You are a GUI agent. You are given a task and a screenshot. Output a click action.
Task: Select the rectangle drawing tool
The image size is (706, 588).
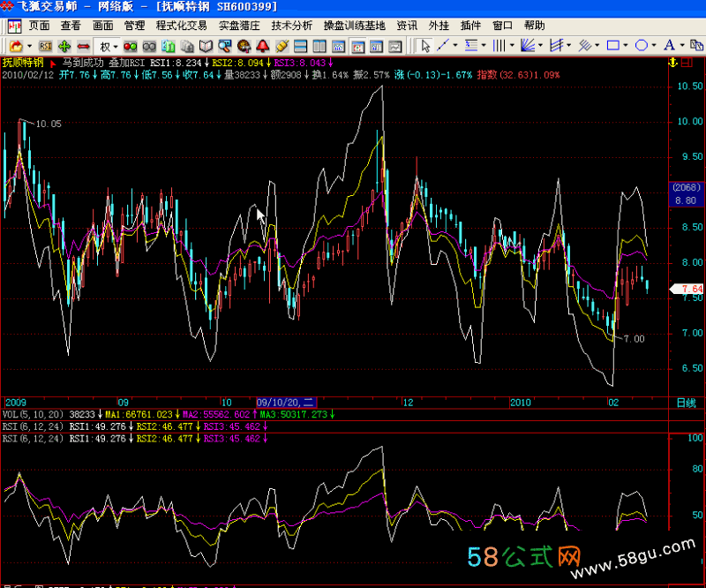pyautogui.click(x=612, y=46)
